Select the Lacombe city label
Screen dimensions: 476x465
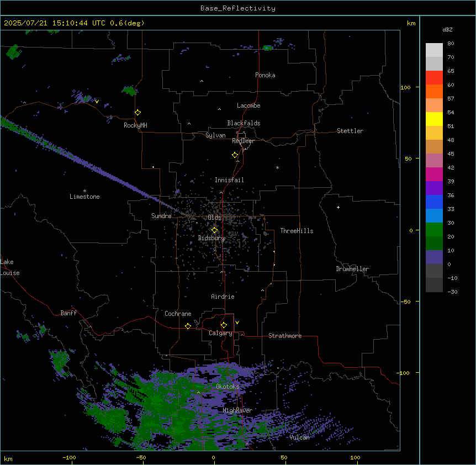248,105
